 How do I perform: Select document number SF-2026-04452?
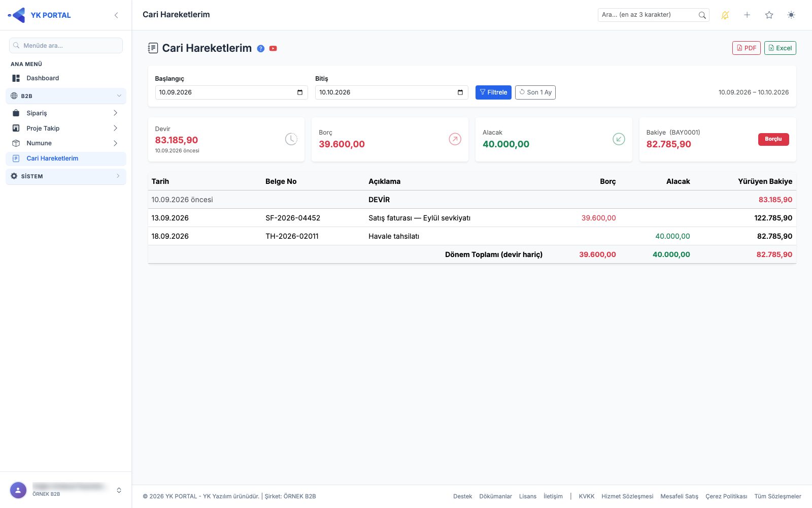click(293, 218)
